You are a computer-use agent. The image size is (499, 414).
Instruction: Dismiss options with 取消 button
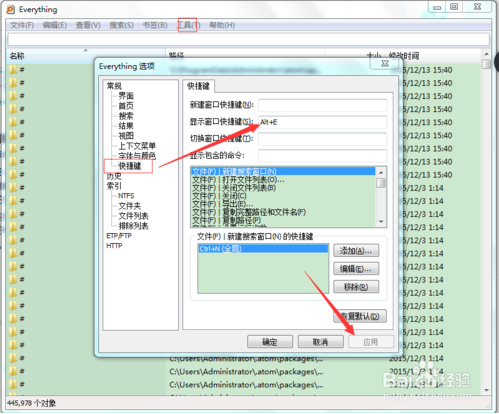pos(321,342)
